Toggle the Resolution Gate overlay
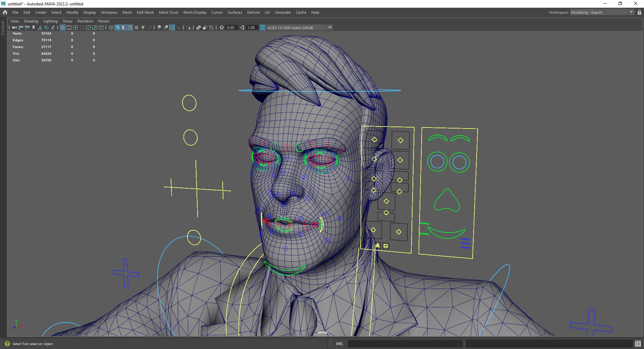 pyautogui.click(x=75, y=28)
